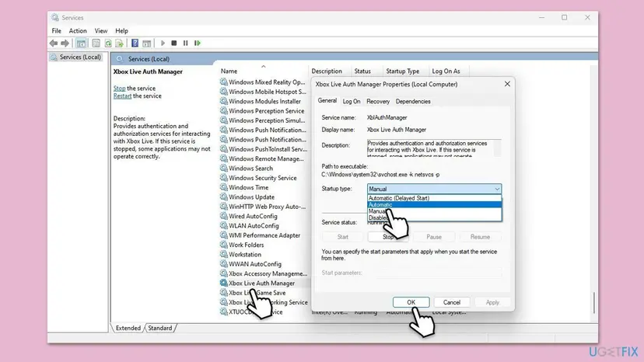This screenshot has height=362, width=644.
Task: Choose Manual in the startup type list
Action: pos(434,211)
